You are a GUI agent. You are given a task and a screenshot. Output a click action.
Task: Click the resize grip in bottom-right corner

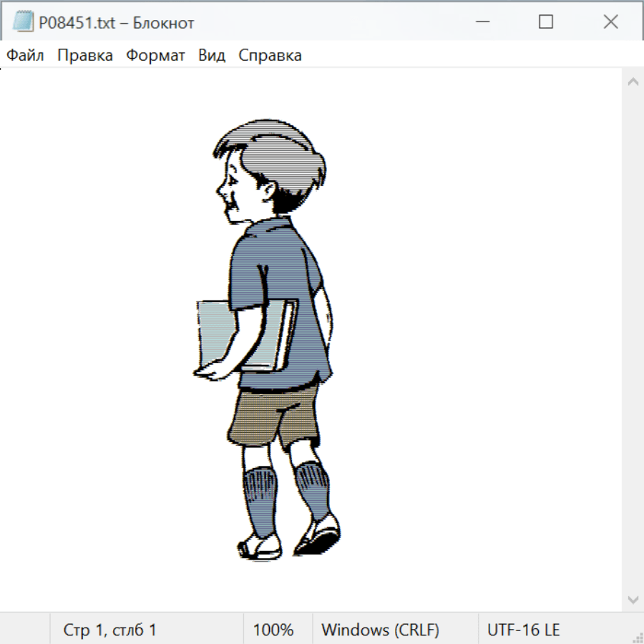click(638, 638)
